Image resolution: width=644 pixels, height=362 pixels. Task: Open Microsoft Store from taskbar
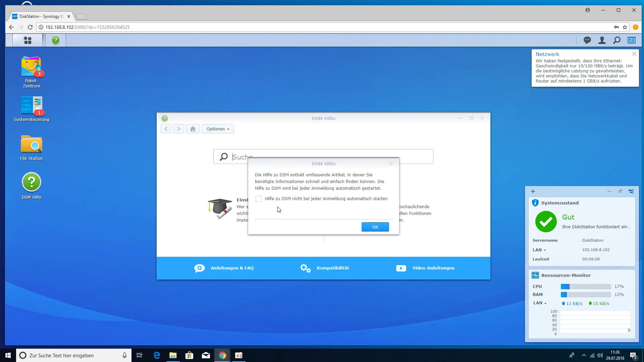point(190,355)
